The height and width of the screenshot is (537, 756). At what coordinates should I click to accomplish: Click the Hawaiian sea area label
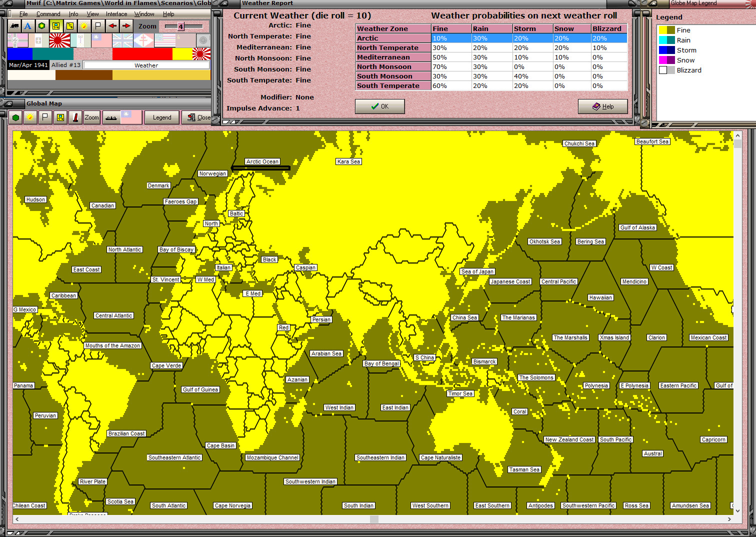pos(600,297)
